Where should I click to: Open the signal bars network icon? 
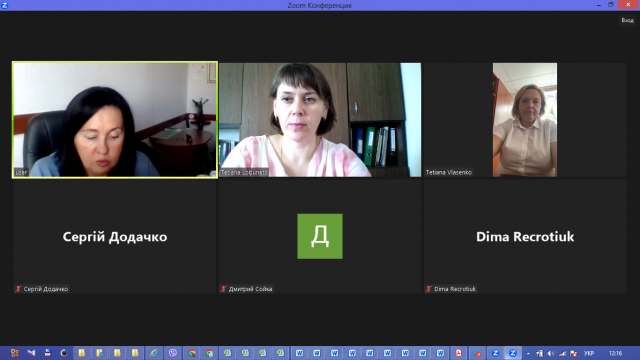point(562,353)
